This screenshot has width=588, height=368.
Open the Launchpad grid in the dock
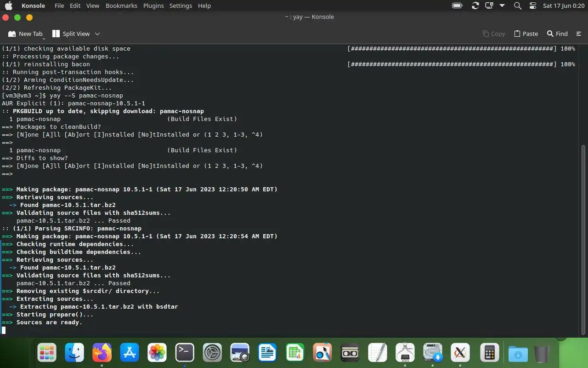(47, 353)
